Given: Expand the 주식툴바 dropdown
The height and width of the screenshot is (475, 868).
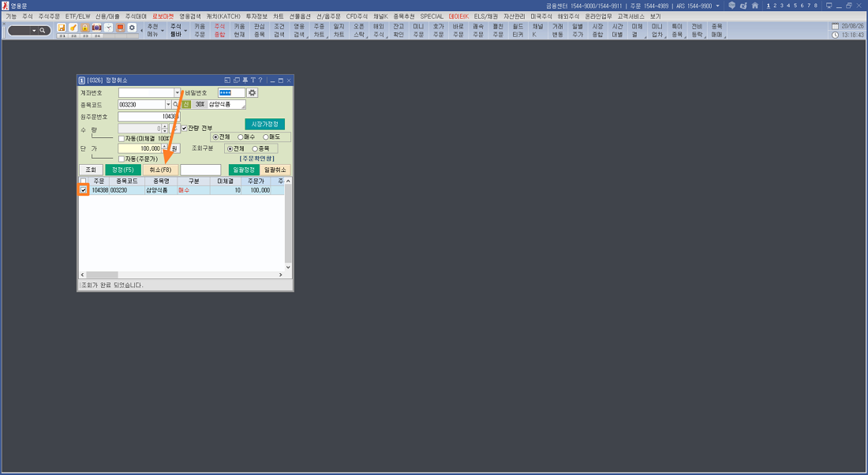Looking at the screenshot, I should (x=185, y=31).
